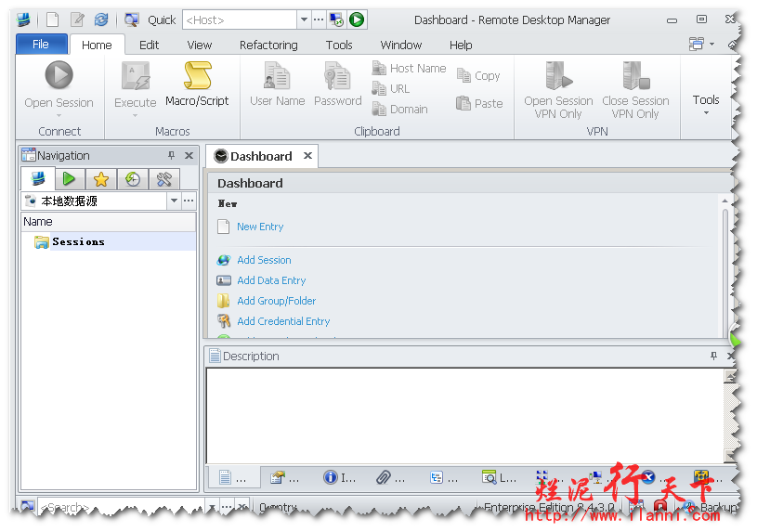Click the green quick connect play button
This screenshot has width=757, height=532.
click(x=357, y=19)
